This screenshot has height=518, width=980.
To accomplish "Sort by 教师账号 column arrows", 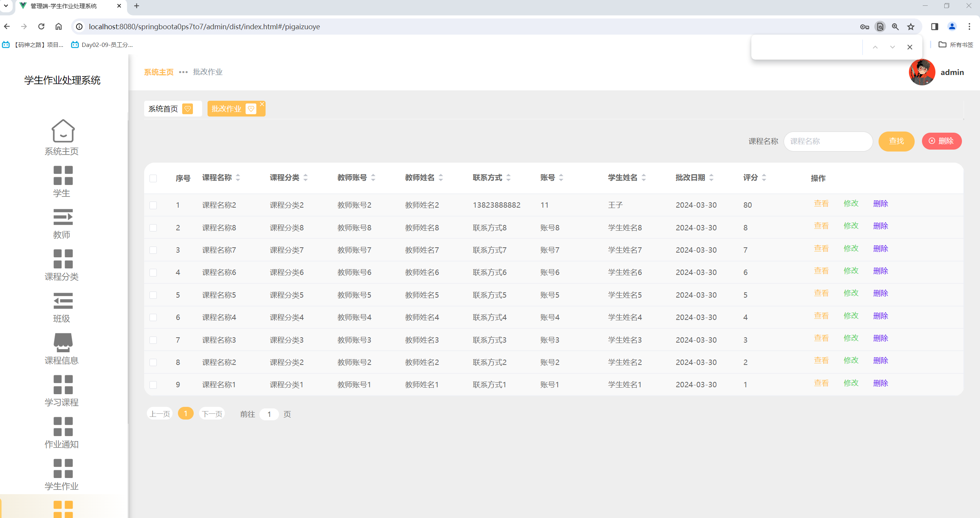I will coord(373,178).
